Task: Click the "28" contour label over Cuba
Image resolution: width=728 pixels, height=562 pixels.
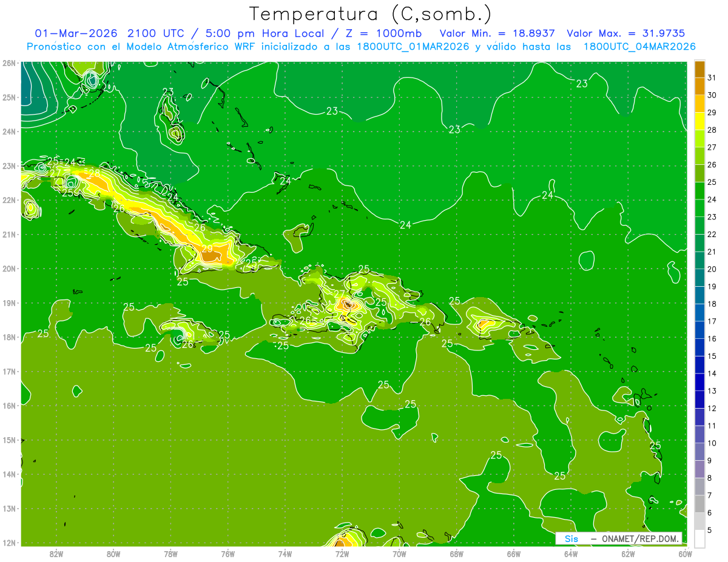Action: [x=94, y=173]
